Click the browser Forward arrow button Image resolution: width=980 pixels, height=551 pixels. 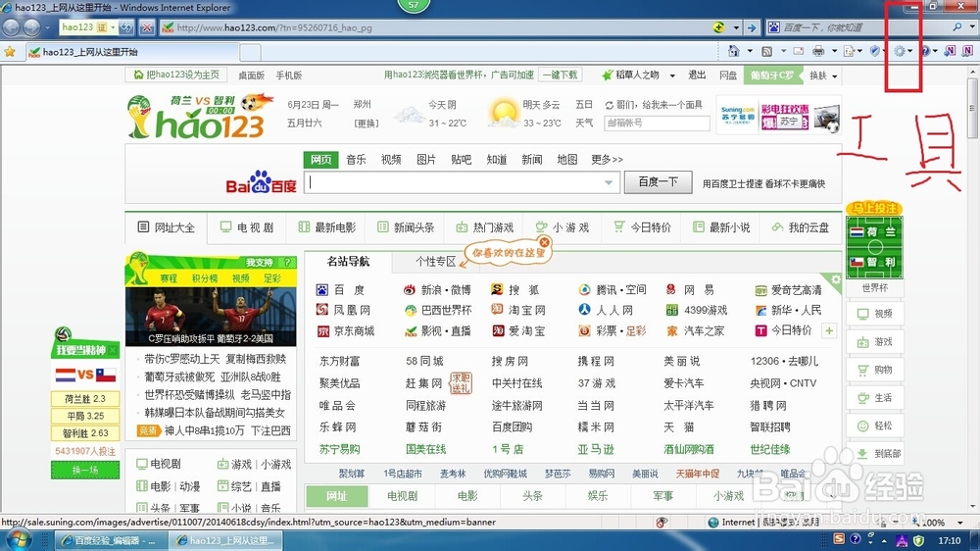click(x=31, y=27)
